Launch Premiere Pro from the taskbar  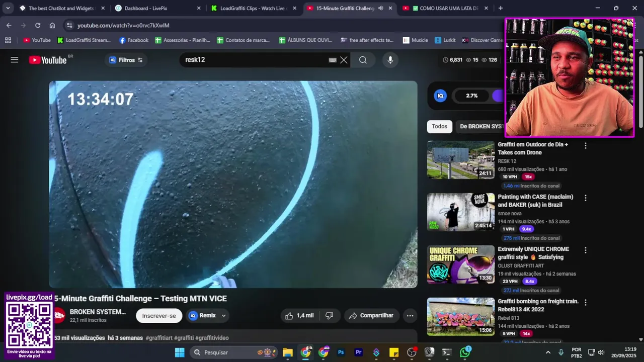359,352
